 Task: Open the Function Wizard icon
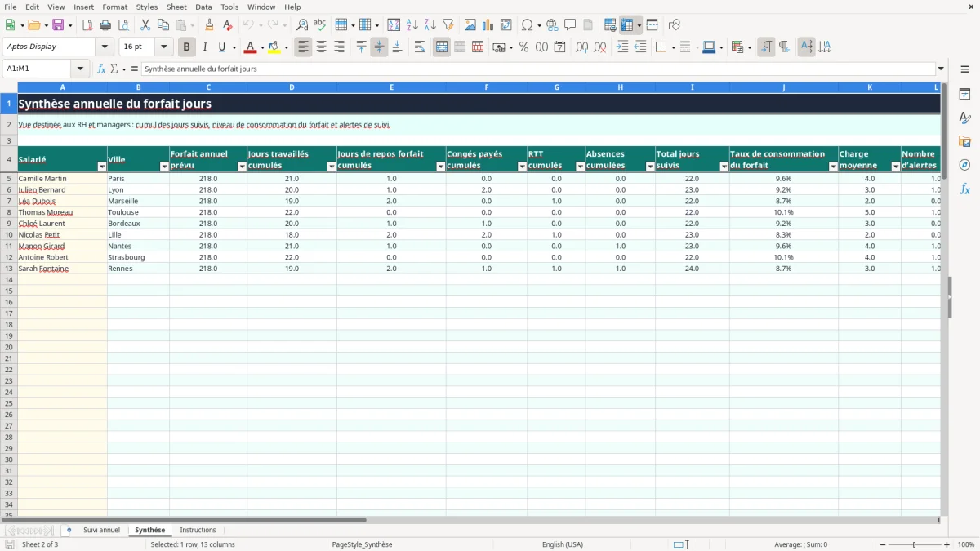(102, 69)
